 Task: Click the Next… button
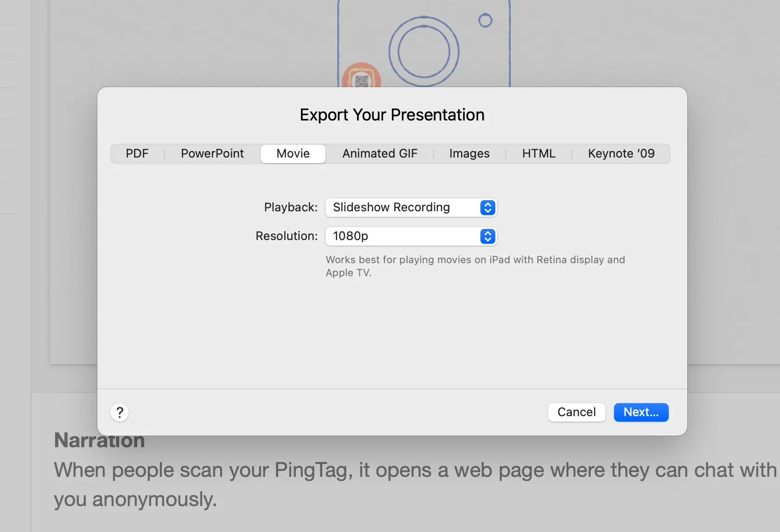641,412
